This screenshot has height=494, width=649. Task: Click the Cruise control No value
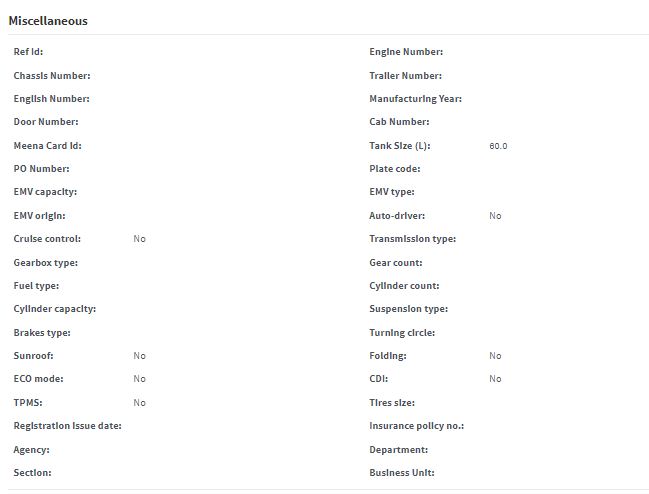tap(139, 239)
